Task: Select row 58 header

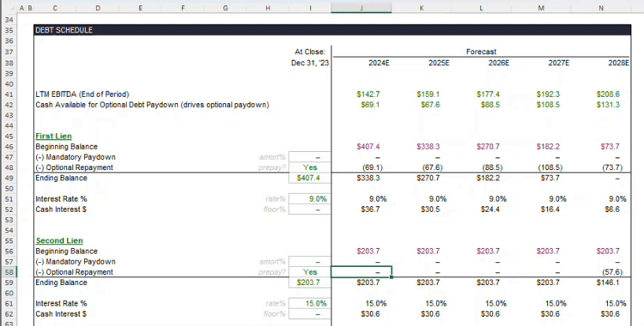Action: click(11, 272)
